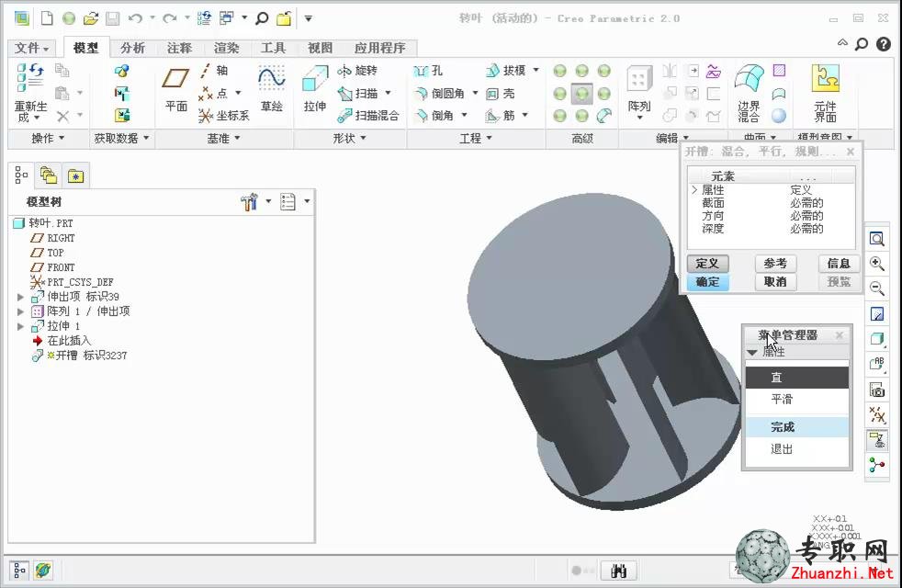The width and height of the screenshot is (902, 588).
Task: Create a 坐标系 (Coordinate System)
Action: tap(224, 116)
